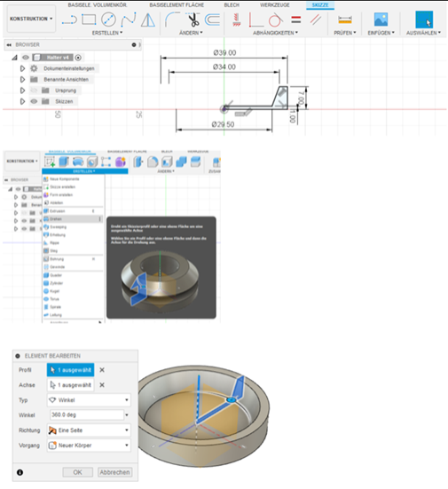Click the Winkel 360.0 deg input field
Screen dimensions: 448x489
[x=87, y=414]
